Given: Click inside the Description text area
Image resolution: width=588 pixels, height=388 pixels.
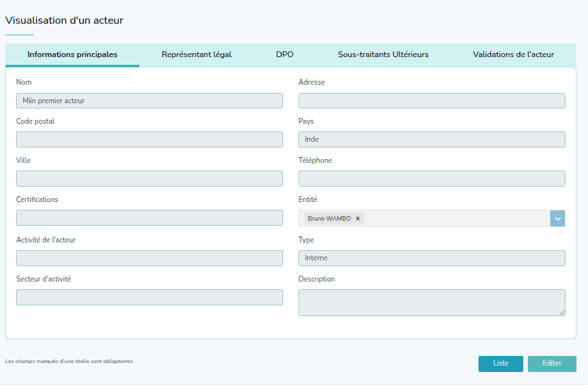Looking at the screenshot, I should (x=432, y=302).
